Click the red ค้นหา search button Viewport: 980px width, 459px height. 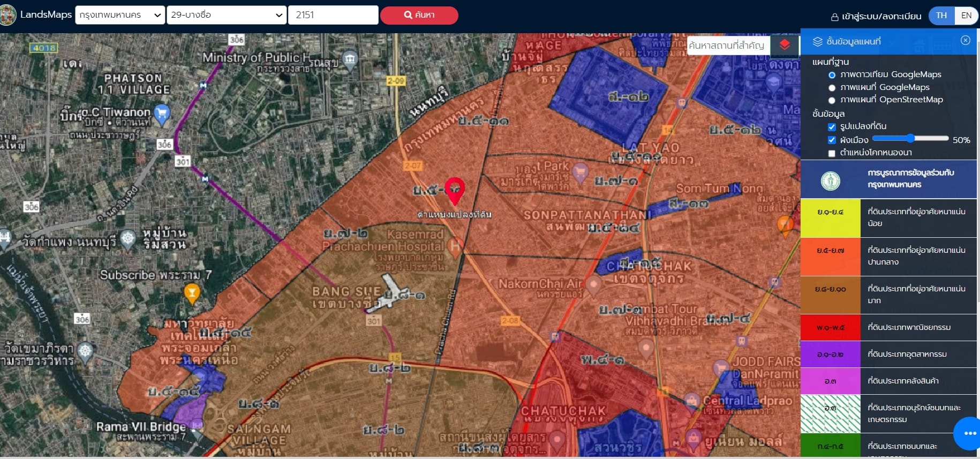click(419, 15)
